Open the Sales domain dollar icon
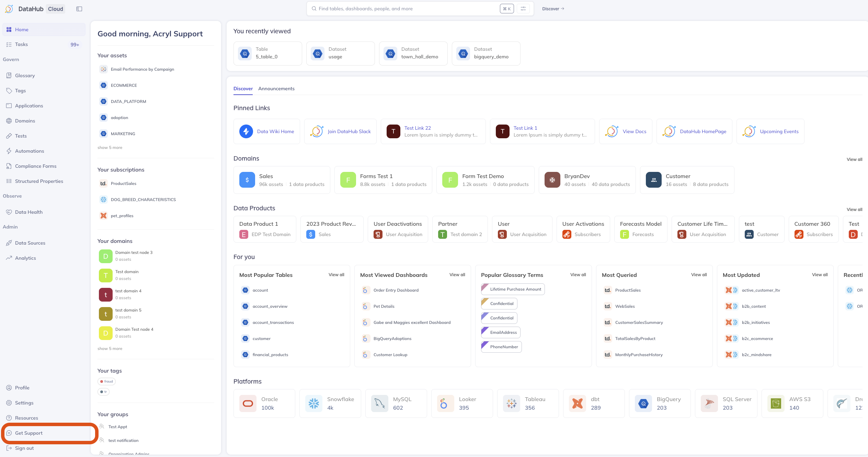This screenshot has width=868, height=457. click(x=247, y=180)
